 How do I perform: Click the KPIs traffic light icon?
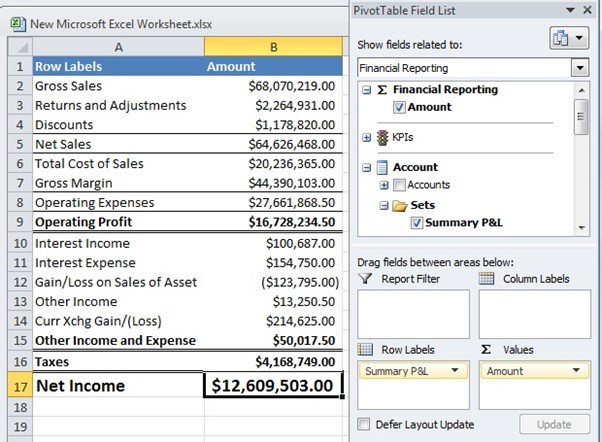[381, 137]
